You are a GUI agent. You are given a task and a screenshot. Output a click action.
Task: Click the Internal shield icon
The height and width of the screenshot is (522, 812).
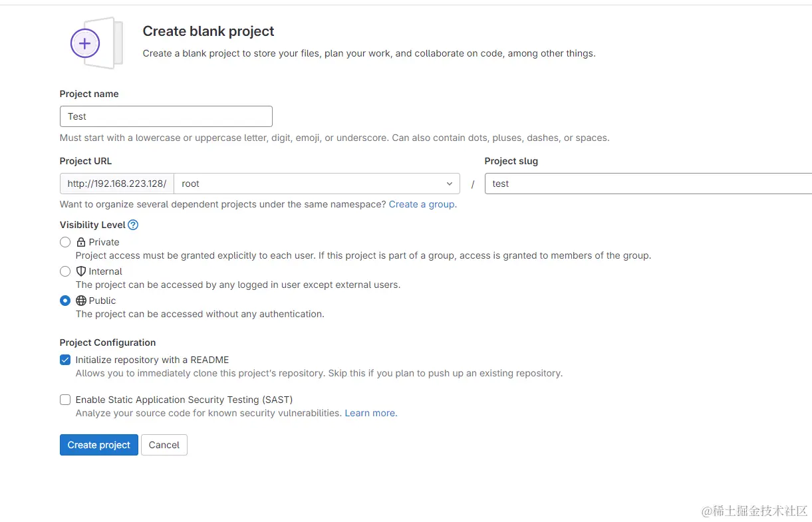(81, 271)
